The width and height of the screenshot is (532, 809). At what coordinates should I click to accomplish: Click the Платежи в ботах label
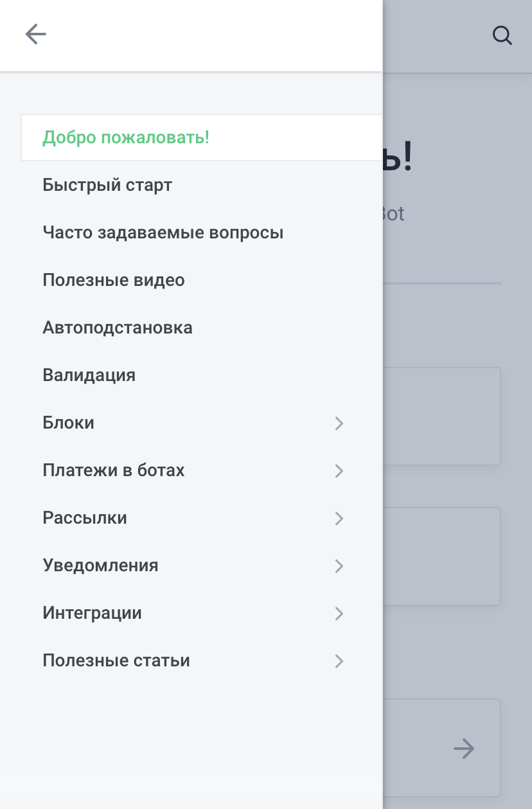(114, 470)
